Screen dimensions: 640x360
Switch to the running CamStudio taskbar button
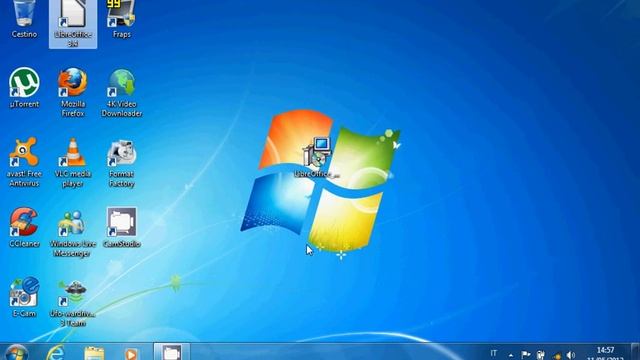(171, 352)
